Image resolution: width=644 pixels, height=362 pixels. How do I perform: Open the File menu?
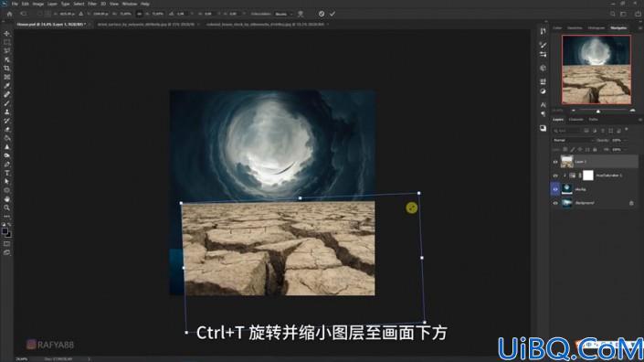pos(15,4)
